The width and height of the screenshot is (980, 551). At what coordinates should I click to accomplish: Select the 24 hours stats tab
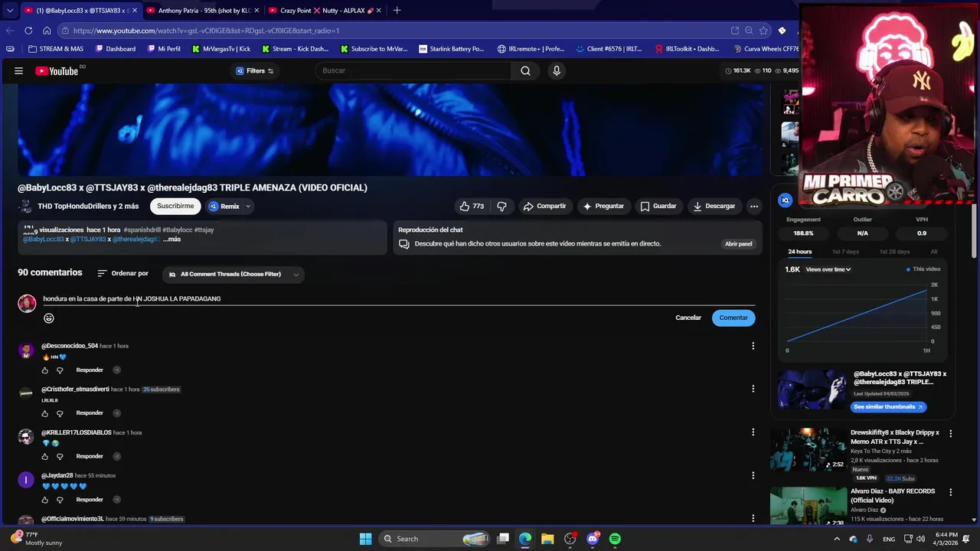[800, 252]
